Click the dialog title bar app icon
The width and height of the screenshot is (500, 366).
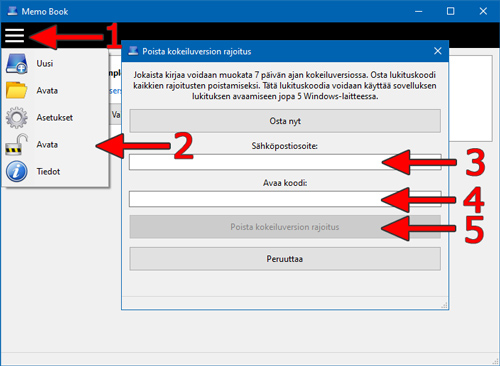[133, 51]
